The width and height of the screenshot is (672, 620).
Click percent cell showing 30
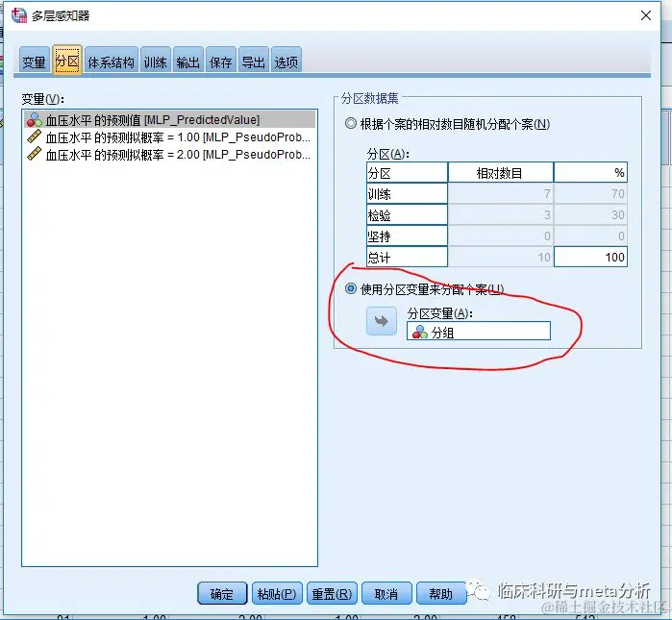[x=590, y=214]
